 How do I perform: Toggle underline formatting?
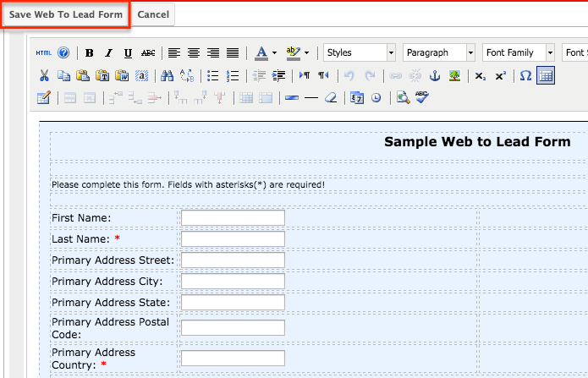point(128,53)
